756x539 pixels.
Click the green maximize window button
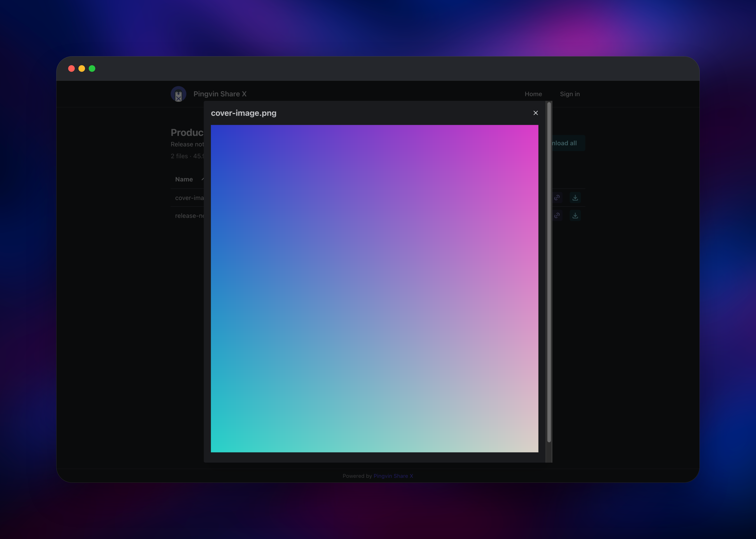click(92, 68)
